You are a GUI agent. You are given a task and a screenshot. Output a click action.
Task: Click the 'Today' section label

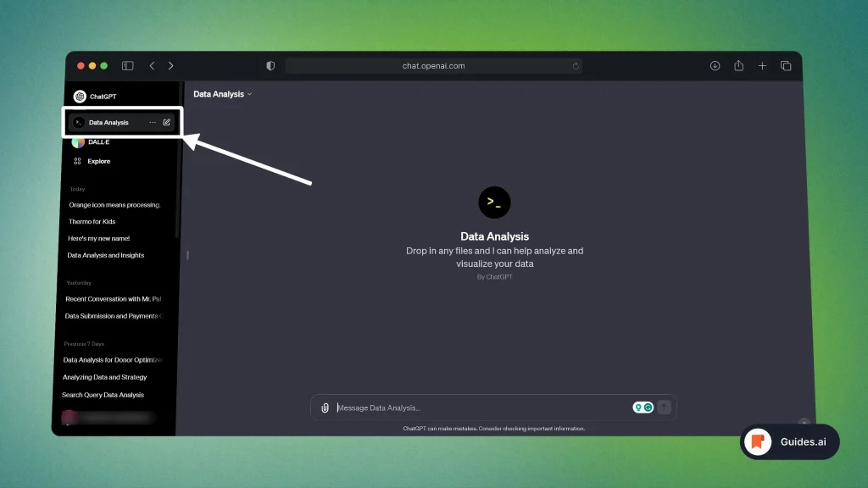pyautogui.click(x=77, y=189)
